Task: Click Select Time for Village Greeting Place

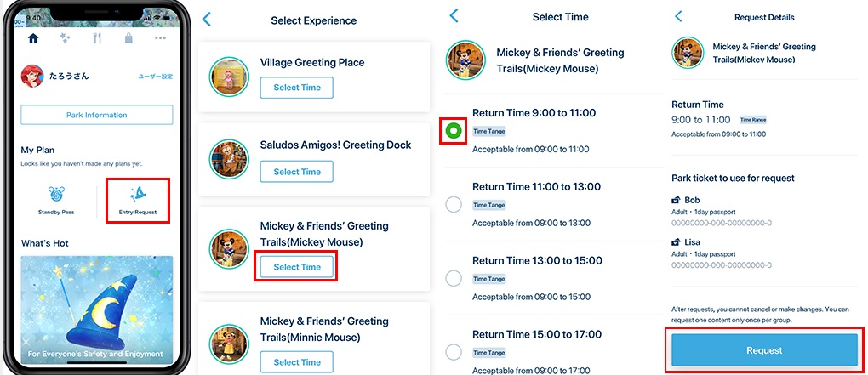Action: [297, 88]
